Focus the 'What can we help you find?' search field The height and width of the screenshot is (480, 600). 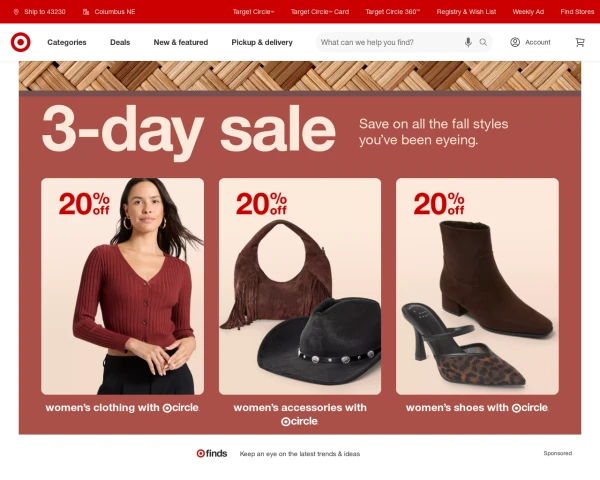(390, 42)
